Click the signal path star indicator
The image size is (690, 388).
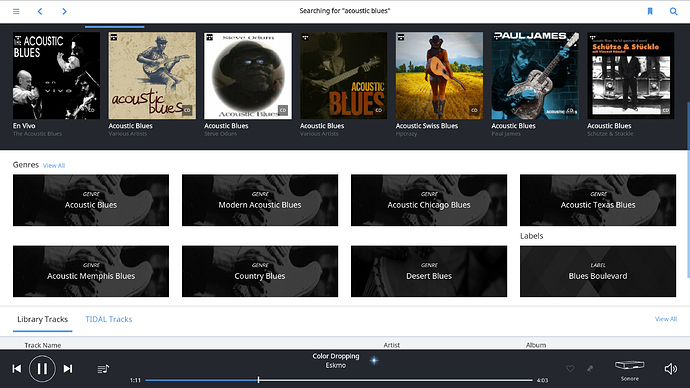374,361
